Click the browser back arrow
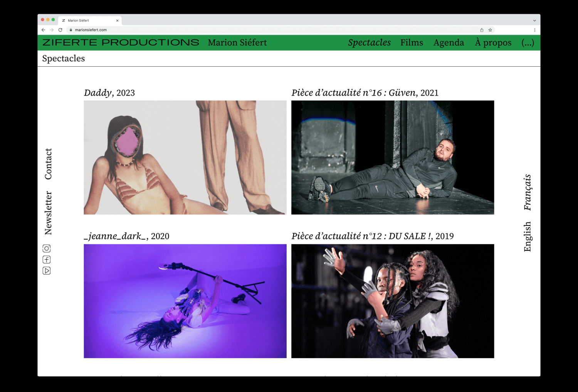 pyautogui.click(x=43, y=30)
